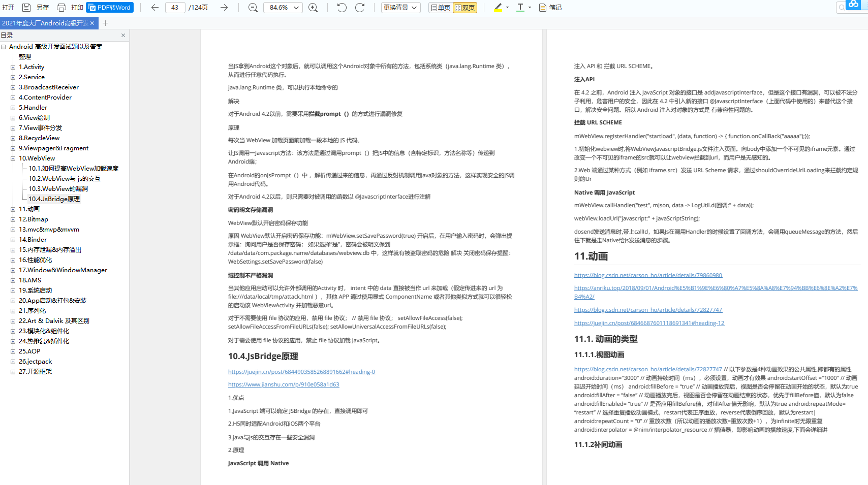Select 整理 in the outline
Viewport: 868px width, 485px height.
click(25, 57)
